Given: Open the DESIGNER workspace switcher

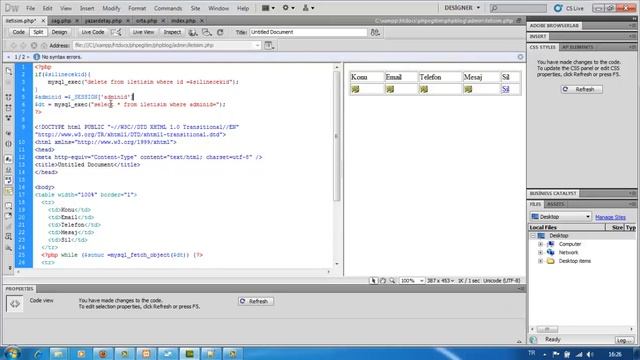Looking at the screenshot, I should tap(462, 8).
